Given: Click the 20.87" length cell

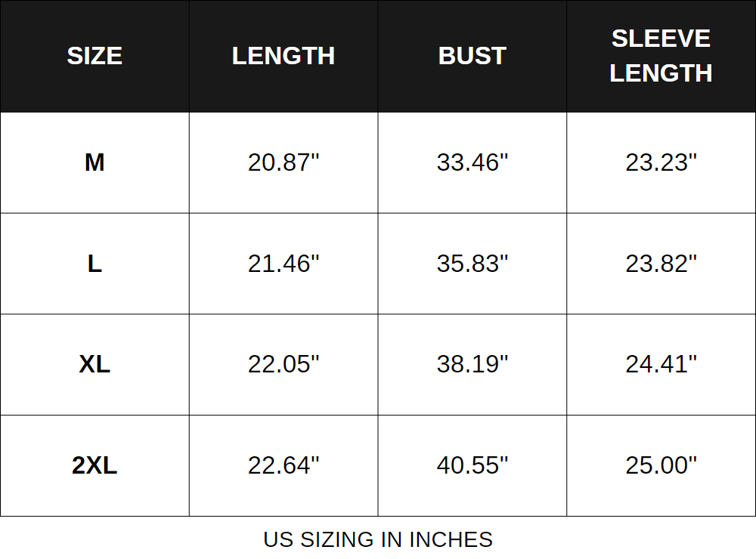Looking at the screenshot, I should [x=283, y=162].
